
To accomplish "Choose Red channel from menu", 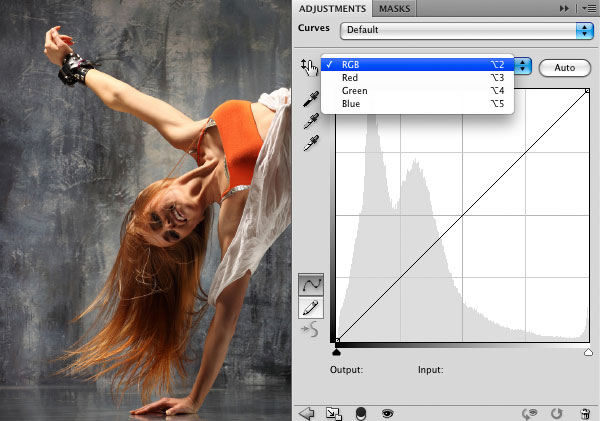I will click(x=417, y=78).
